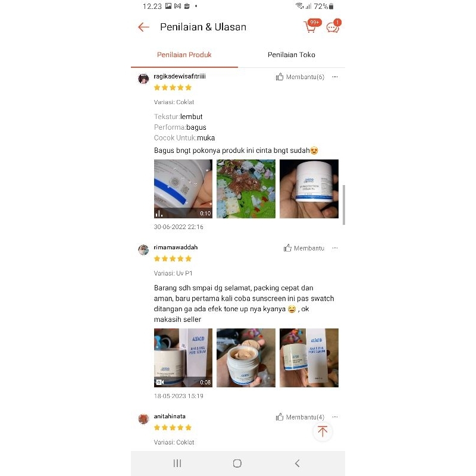
Task: Tap the scroll-to-top arrow button
Action: tap(322, 431)
